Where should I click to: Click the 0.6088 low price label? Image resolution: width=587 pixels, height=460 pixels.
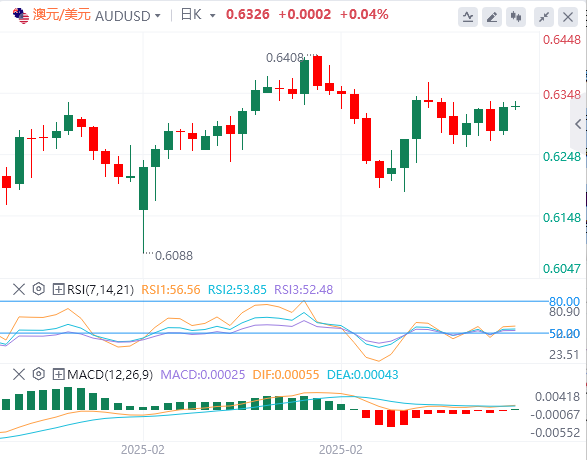pos(174,256)
